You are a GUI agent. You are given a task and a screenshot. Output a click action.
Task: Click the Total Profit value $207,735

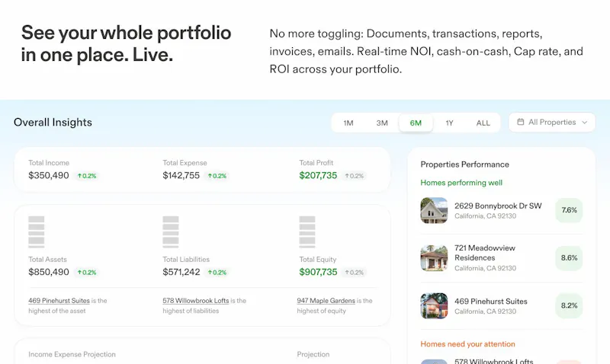tap(318, 176)
